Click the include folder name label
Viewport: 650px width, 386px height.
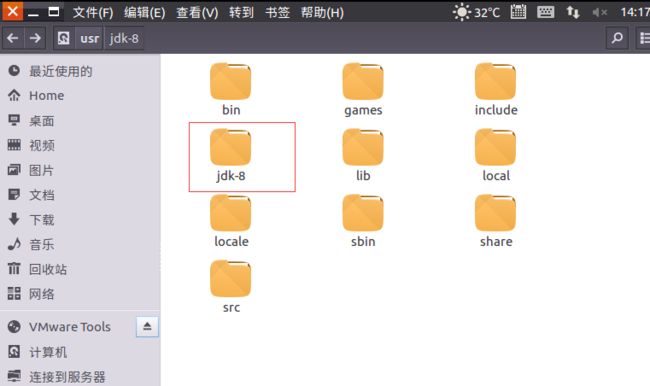(496, 110)
